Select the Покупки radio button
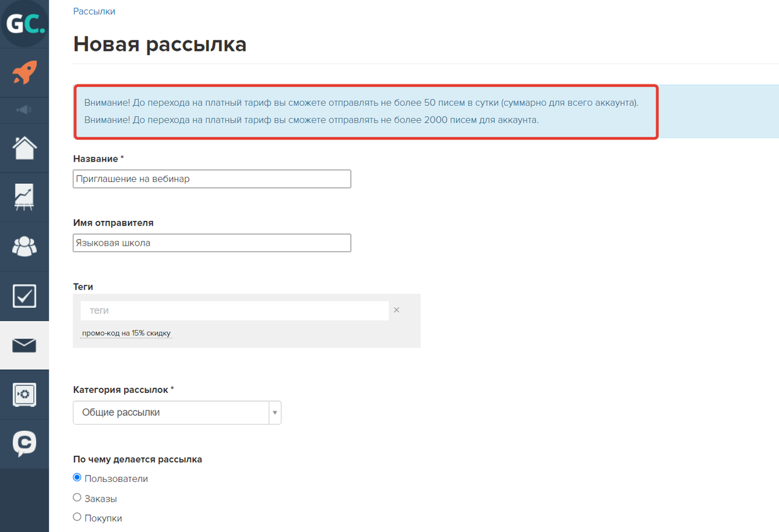The height and width of the screenshot is (532, 779). 77,517
